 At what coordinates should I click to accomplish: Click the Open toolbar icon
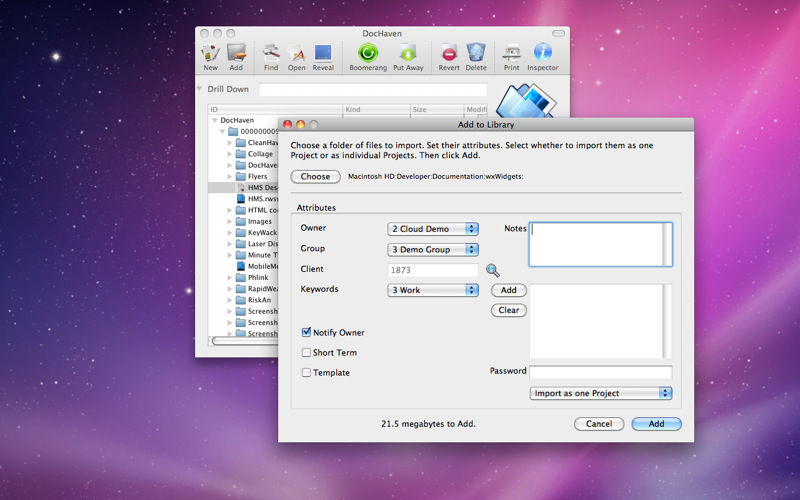point(296,53)
